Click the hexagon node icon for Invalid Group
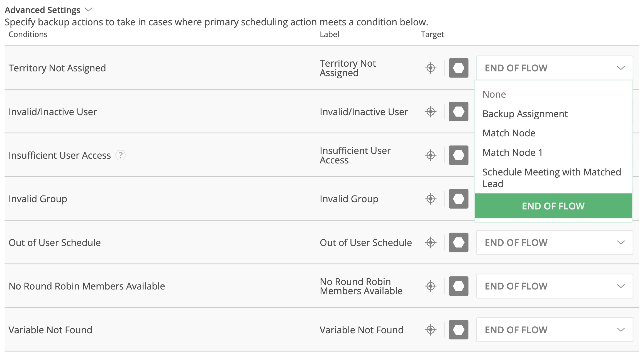 [458, 199]
